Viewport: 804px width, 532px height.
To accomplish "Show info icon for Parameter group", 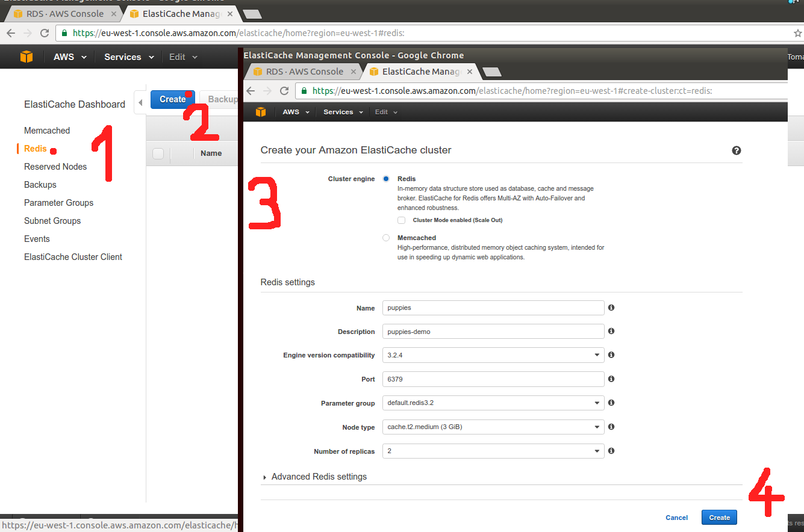I will point(611,403).
